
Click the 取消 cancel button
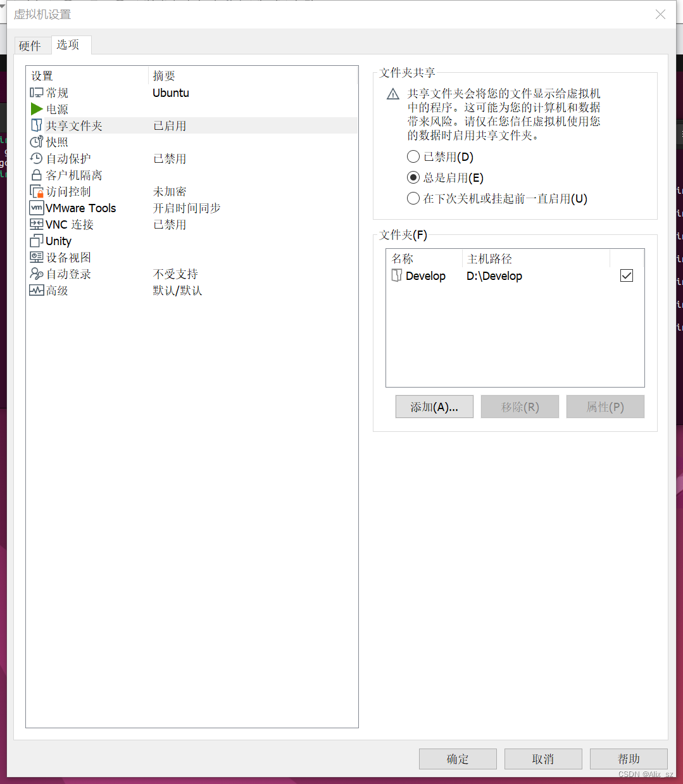[543, 759]
